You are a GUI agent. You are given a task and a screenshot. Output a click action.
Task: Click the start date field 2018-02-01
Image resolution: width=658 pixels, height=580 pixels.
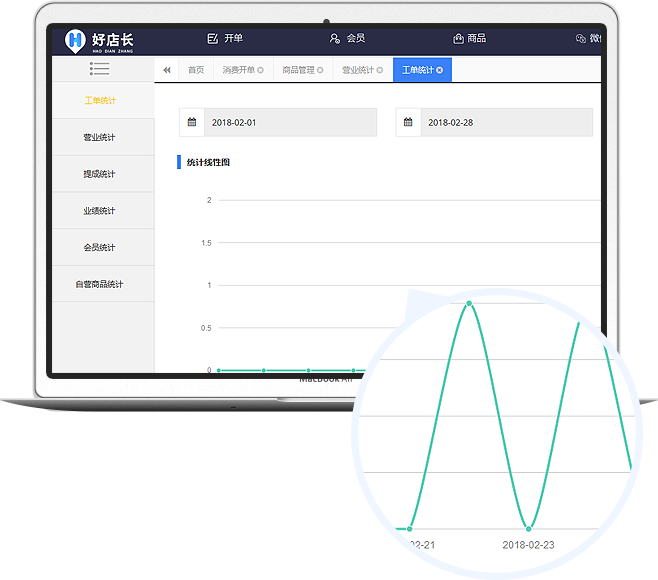[290, 122]
